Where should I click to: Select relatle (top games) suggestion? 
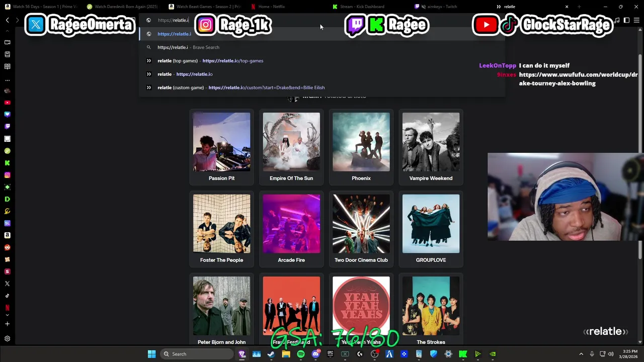(x=322, y=61)
